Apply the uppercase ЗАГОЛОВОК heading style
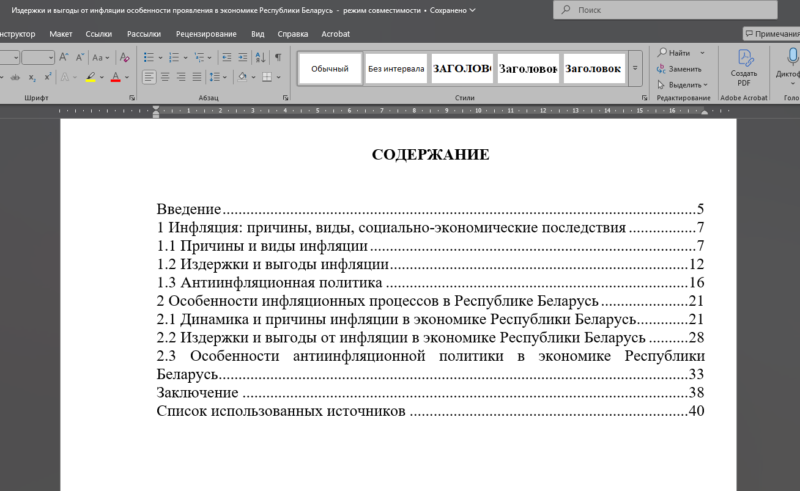800x491 pixels. point(462,68)
